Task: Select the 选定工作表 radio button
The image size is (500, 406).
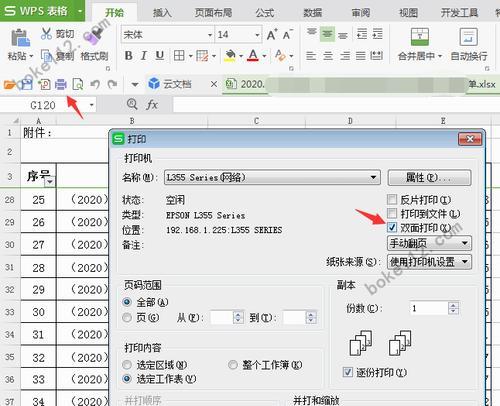Action: [x=127, y=379]
